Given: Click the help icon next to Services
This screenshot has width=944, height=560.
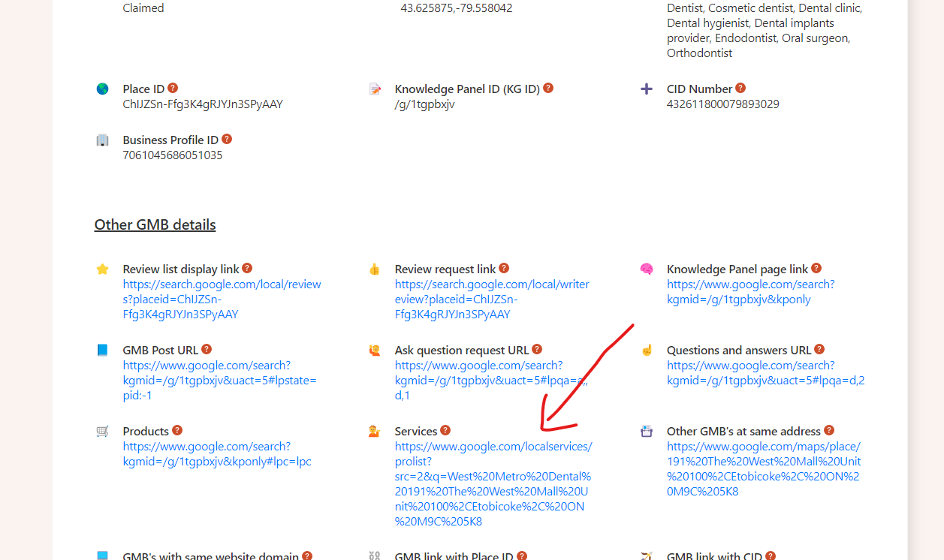Looking at the screenshot, I should [x=446, y=430].
